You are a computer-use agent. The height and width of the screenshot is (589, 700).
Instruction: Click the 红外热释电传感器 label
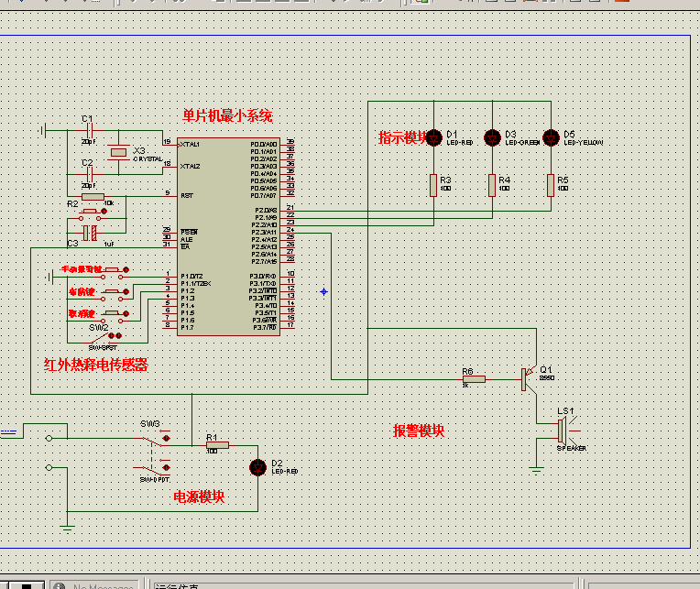pos(96,365)
